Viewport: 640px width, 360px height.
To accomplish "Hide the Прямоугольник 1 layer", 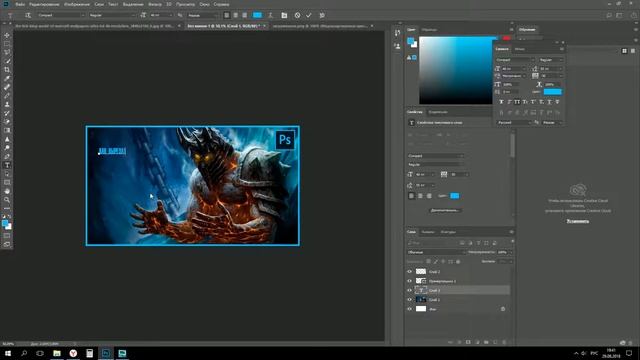I will (409, 281).
